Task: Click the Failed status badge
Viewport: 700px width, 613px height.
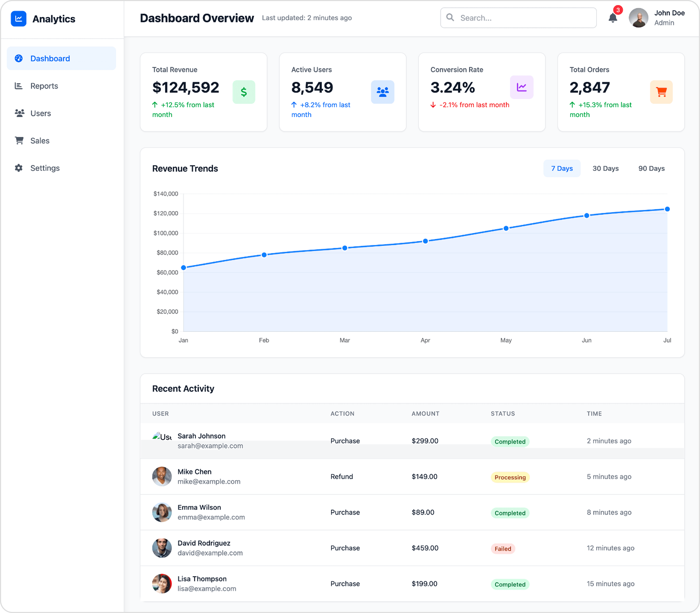Action: coord(502,549)
